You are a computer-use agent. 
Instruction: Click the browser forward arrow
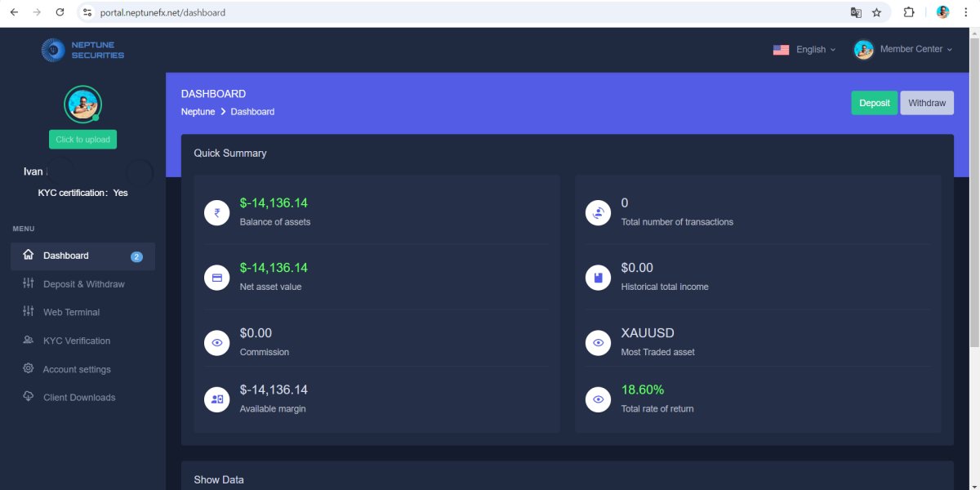37,12
